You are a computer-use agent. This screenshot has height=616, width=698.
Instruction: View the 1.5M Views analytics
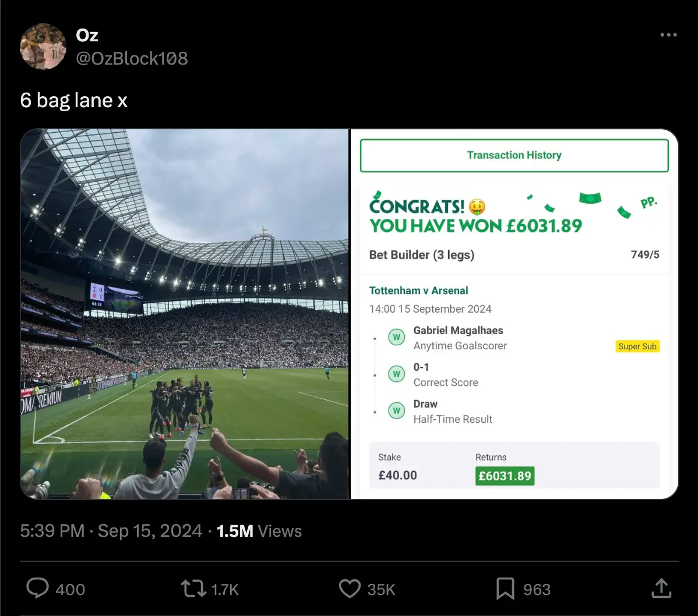(259, 531)
